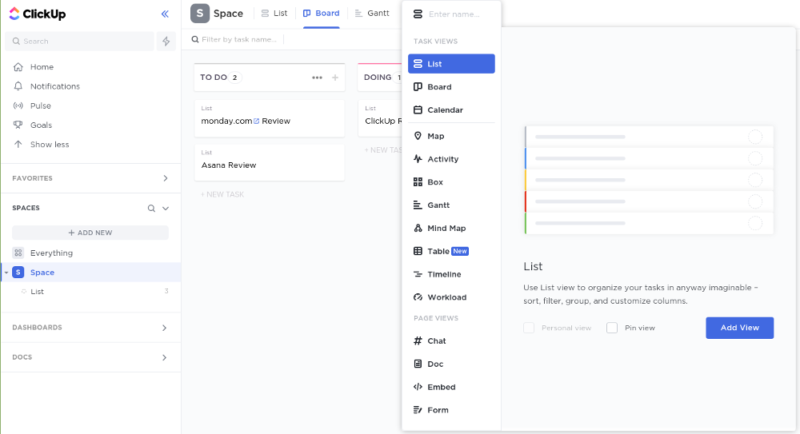
Task: Toggle Personal view checkbox
Action: [529, 328]
